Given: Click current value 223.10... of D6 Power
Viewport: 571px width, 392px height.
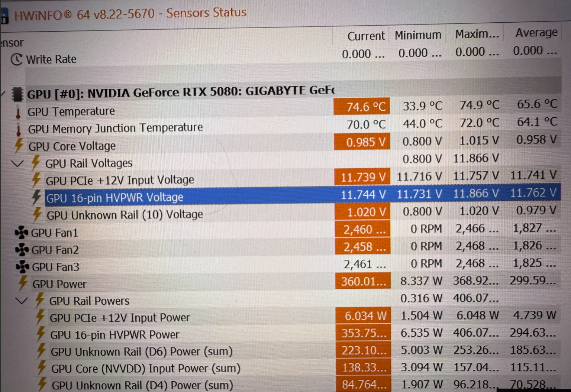Looking at the screenshot, I should click(x=364, y=350).
